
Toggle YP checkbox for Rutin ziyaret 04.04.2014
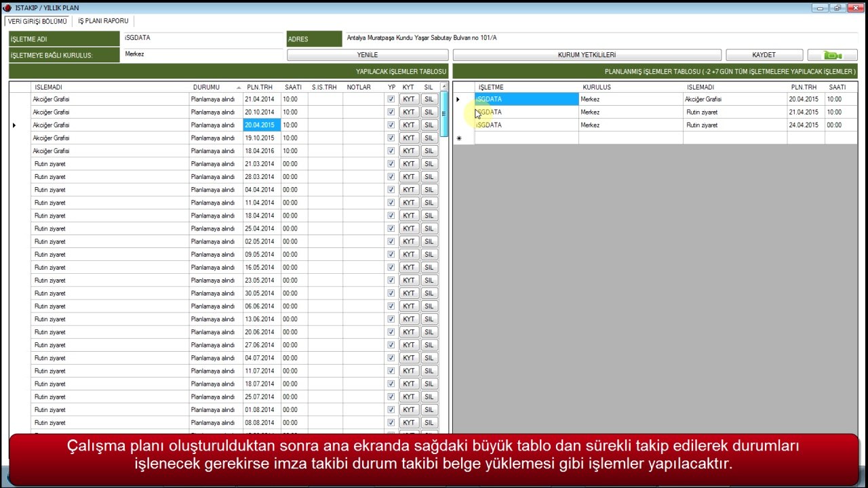click(x=391, y=189)
